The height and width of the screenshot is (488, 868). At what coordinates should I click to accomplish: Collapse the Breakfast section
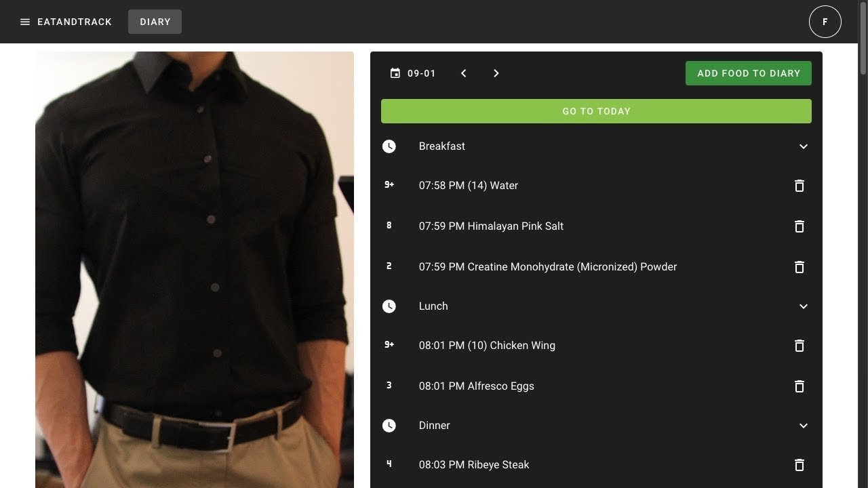[803, 146]
